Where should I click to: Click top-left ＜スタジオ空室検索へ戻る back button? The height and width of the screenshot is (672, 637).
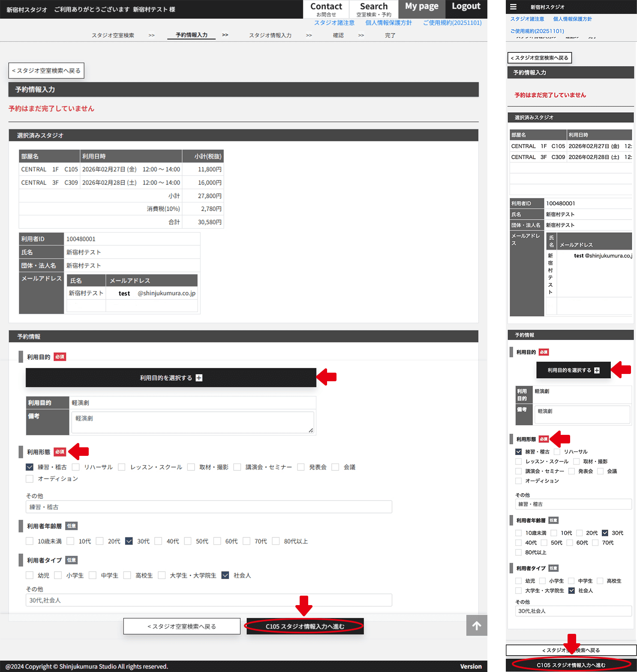(46, 71)
